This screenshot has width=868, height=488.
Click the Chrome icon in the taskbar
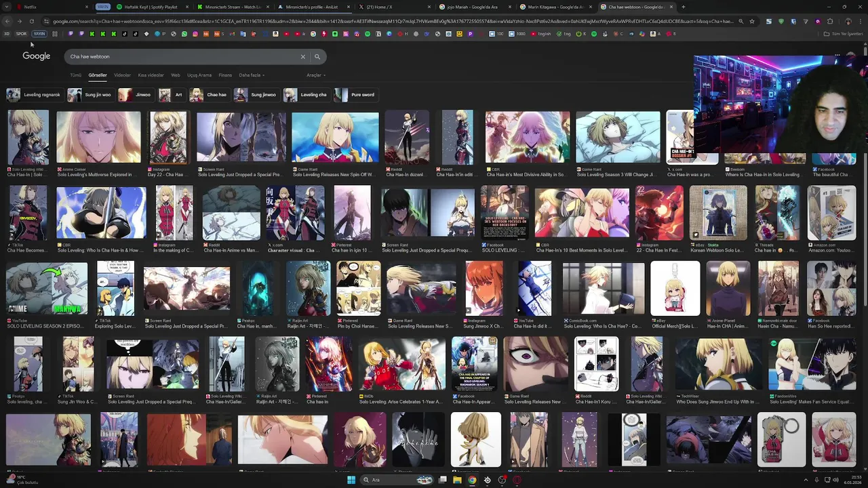[x=472, y=480]
